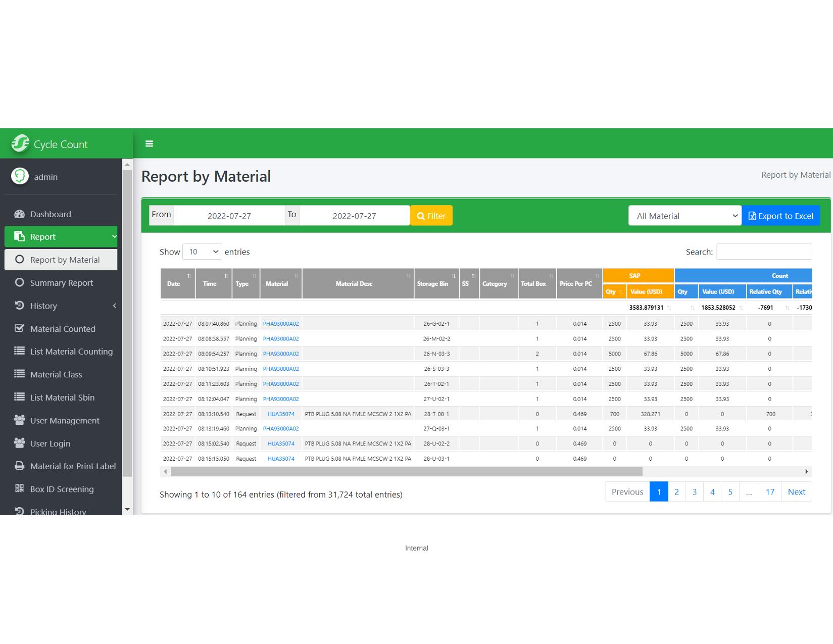Click the Box ID Screening QR icon

click(19, 489)
